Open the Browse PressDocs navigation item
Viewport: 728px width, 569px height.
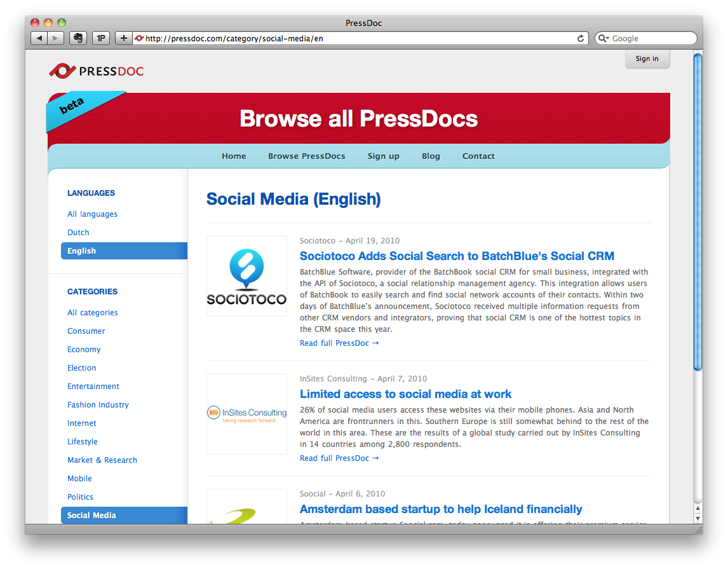(x=306, y=156)
